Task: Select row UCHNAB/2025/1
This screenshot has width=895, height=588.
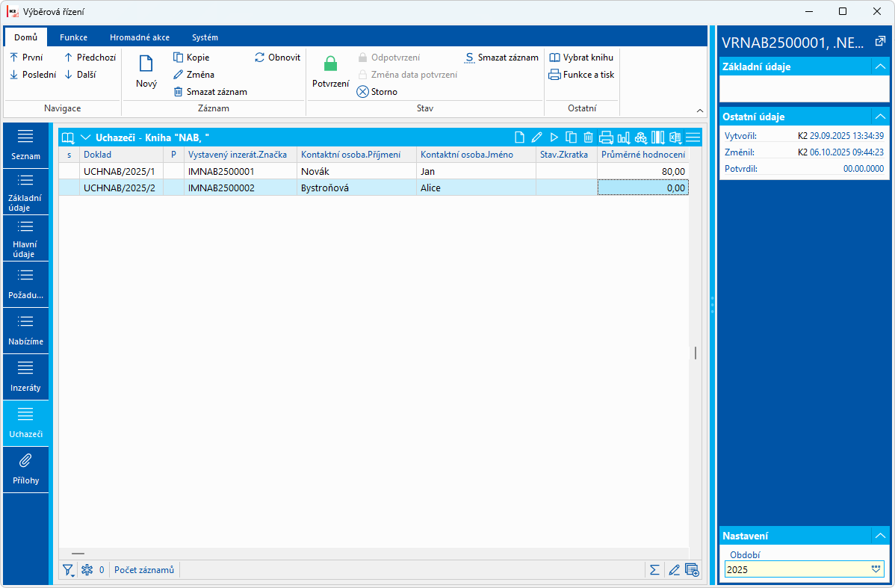Action: point(374,171)
